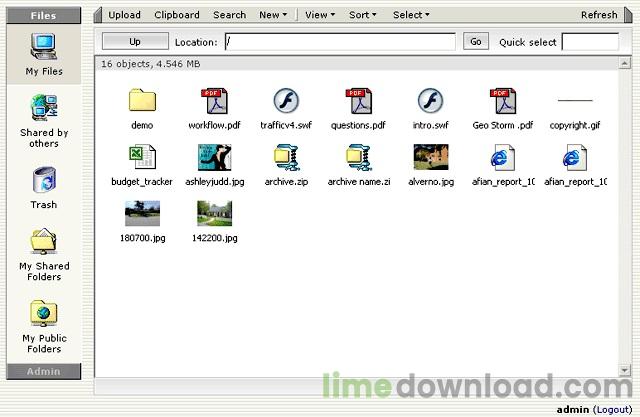Click the trafficv4.swf filename label
Image resolution: width=640 pixels, height=417 pixels.
(286, 125)
